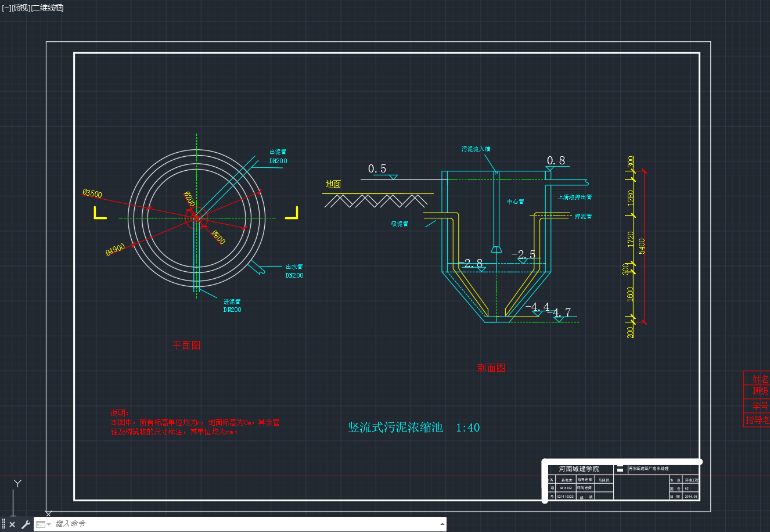Select the DN200 text under 进泥管
The height and width of the screenshot is (532, 770).
click(x=232, y=310)
